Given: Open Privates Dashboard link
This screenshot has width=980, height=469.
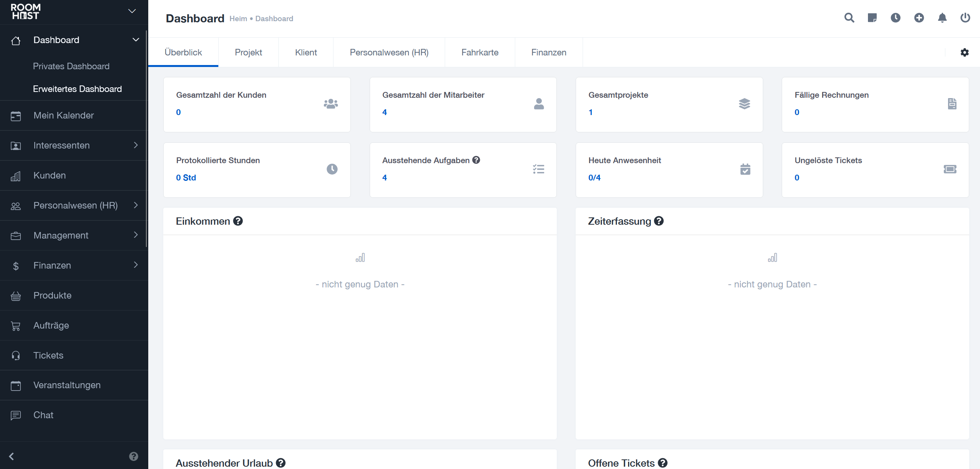Looking at the screenshot, I should (71, 66).
